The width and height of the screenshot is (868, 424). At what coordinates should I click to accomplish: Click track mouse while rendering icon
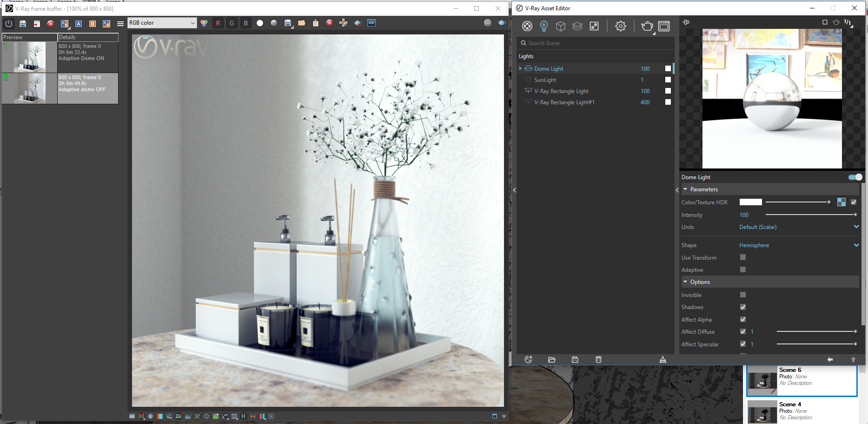tap(344, 23)
